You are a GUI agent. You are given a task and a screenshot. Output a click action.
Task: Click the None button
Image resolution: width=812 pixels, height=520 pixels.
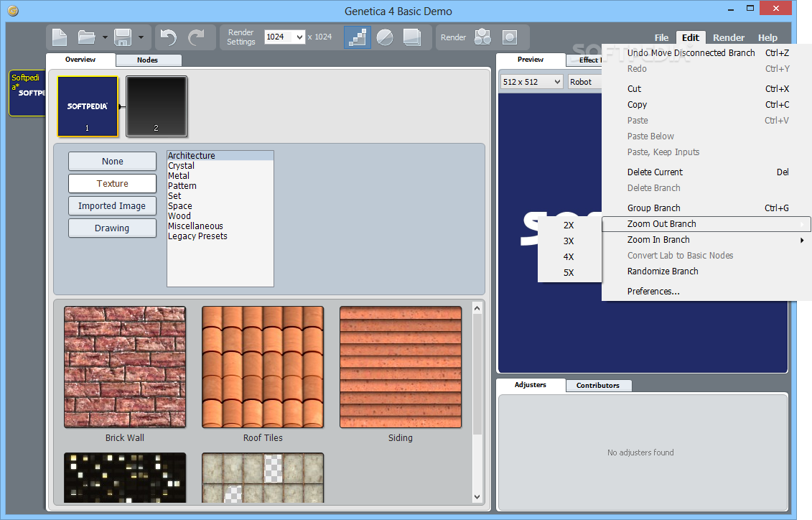click(x=113, y=161)
